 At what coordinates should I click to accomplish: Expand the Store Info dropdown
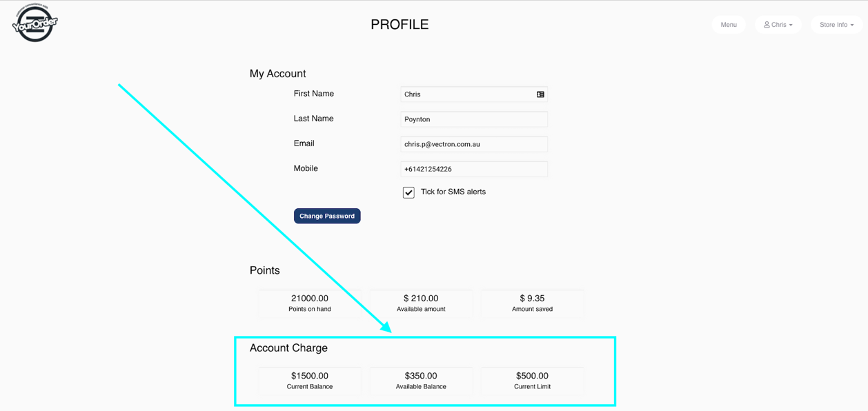click(836, 25)
